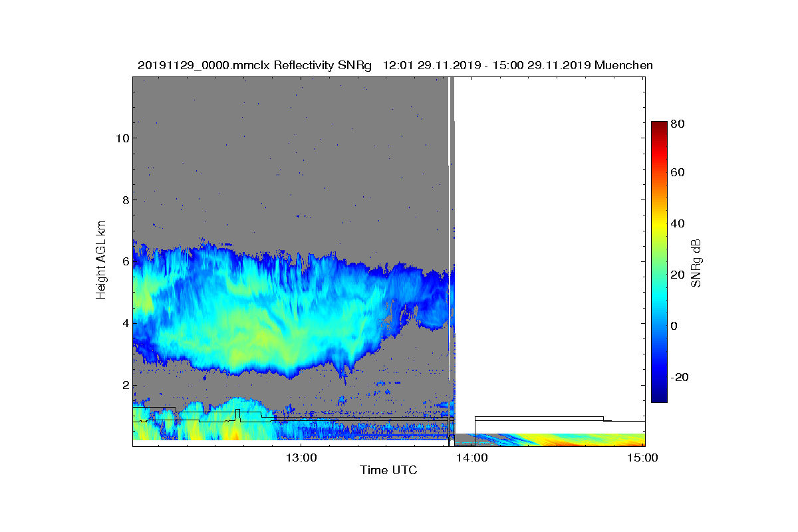The width and height of the screenshot is (798, 532).
Task: Click the colorbar value 60
Action: pyautogui.click(x=679, y=173)
